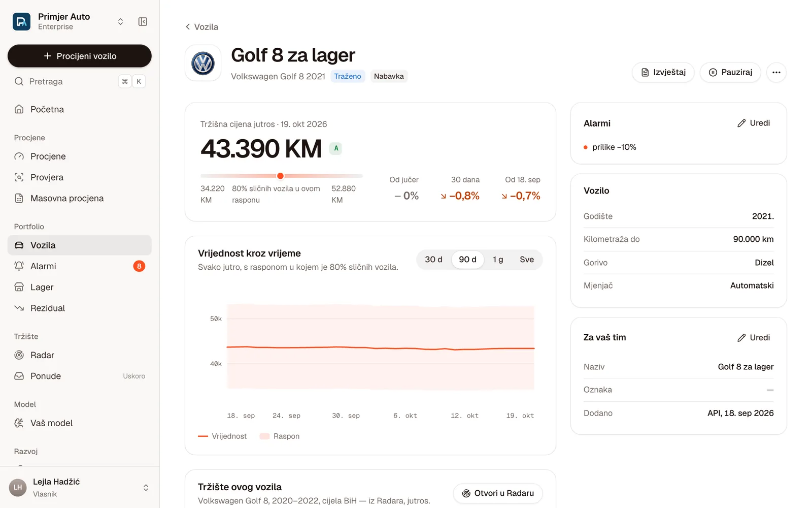
Task: Click the Nabavka tag
Action: click(389, 76)
